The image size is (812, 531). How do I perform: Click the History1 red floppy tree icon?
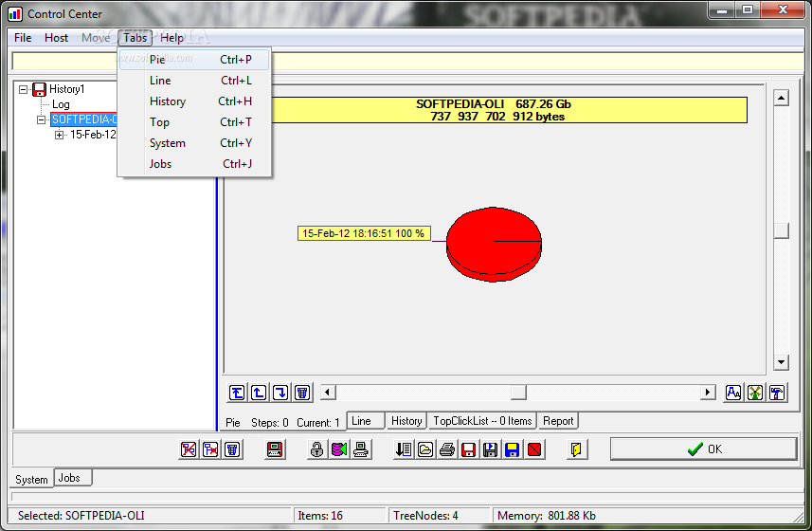coord(40,89)
